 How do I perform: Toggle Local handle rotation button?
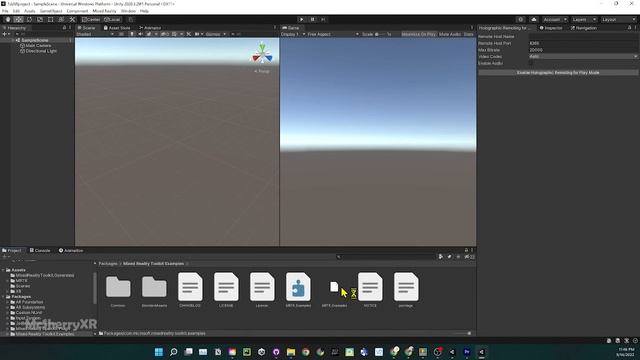(112, 20)
